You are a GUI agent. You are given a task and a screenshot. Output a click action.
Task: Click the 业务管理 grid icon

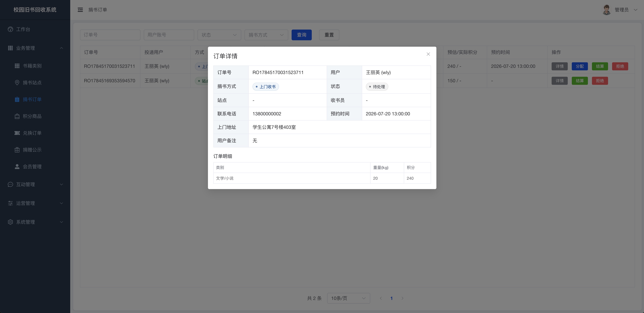(10, 48)
